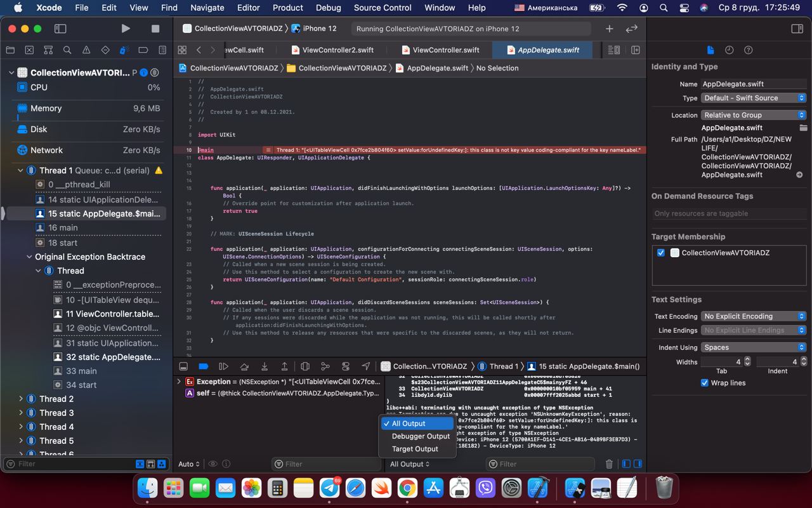The width and height of the screenshot is (812, 508).
Task: Click Continue/pause program execution icon
Action: click(x=224, y=366)
